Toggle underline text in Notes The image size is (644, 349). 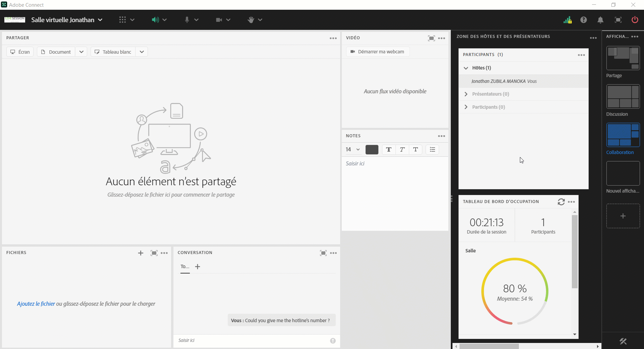click(x=416, y=150)
